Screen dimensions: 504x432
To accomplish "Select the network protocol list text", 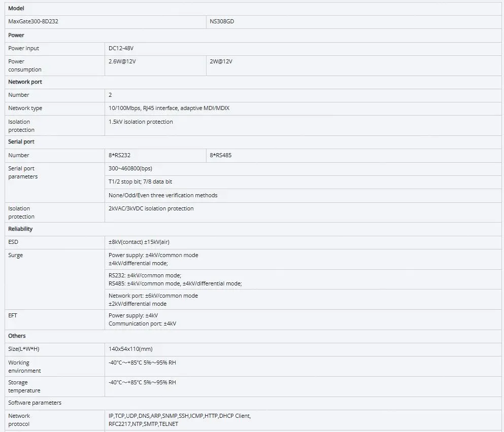I will click(x=179, y=420).
